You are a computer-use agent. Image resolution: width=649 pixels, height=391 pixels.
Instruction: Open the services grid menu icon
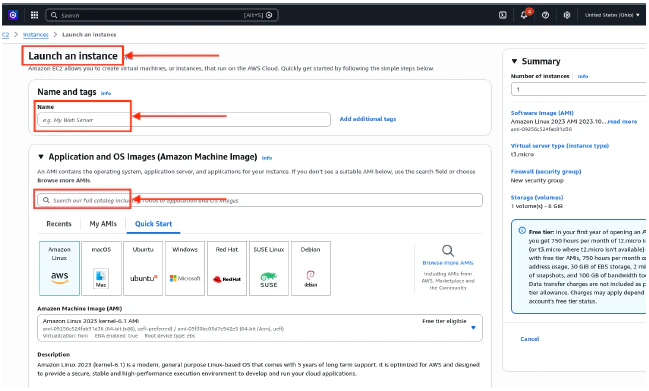pos(34,15)
